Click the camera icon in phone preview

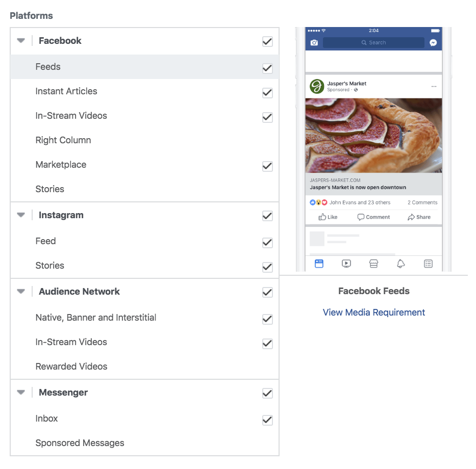coord(314,43)
